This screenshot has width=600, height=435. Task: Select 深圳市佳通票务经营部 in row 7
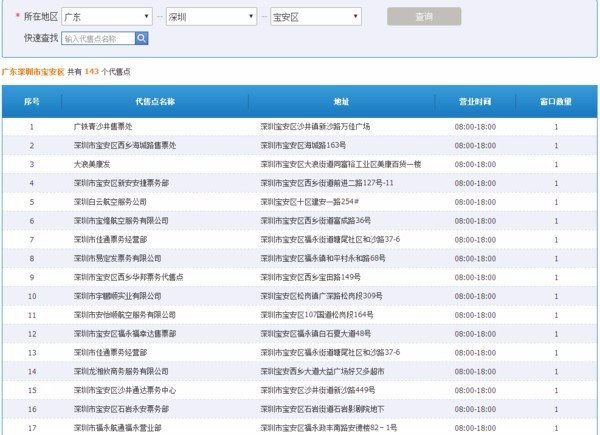[x=110, y=239]
